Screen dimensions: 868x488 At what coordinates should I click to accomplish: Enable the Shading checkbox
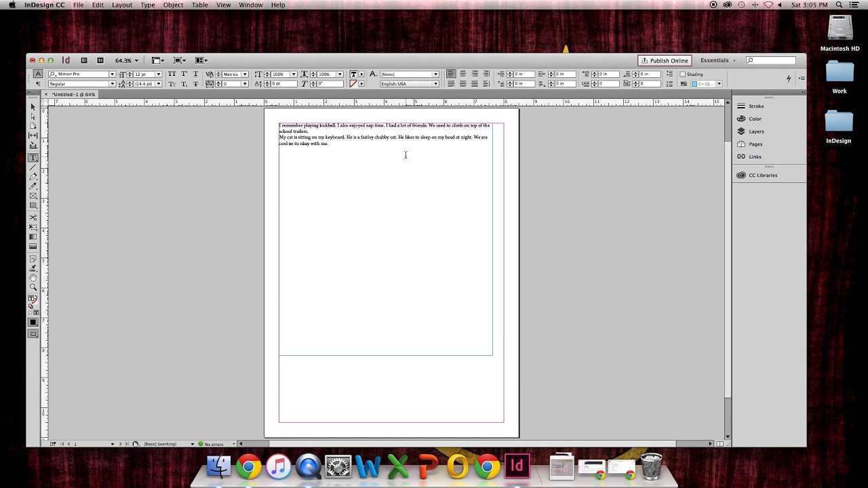[x=683, y=74]
